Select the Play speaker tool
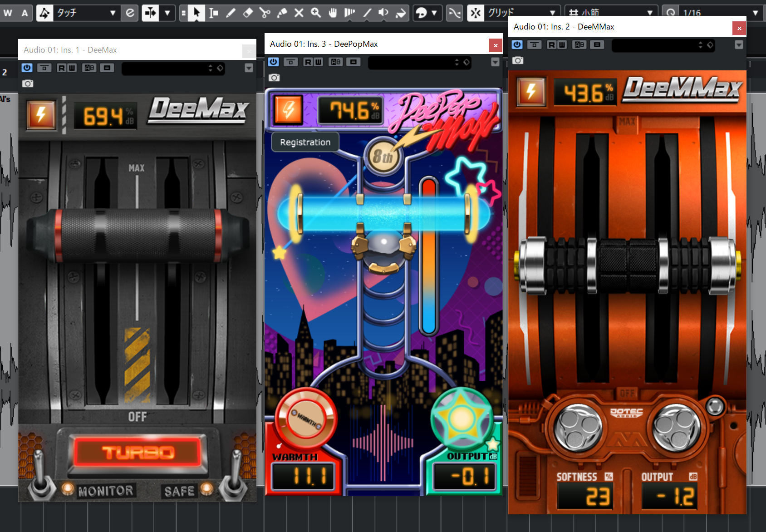Image resolution: width=766 pixels, height=532 pixels. [384, 13]
